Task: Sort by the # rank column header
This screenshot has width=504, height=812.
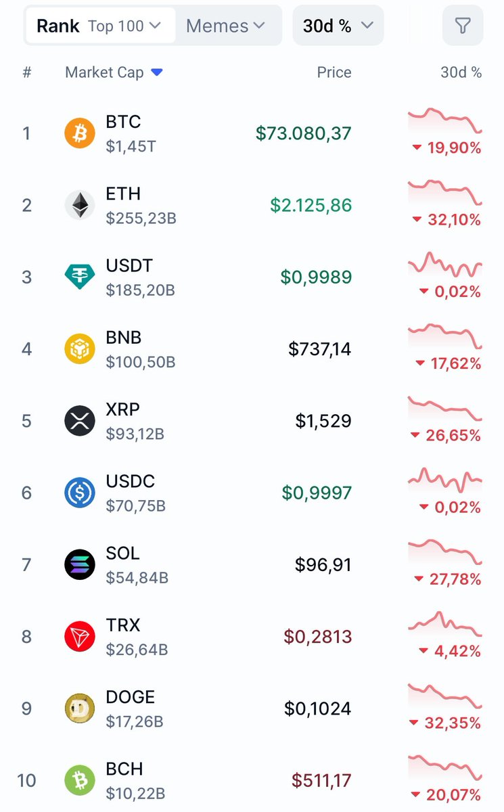Action: tap(27, 72)
